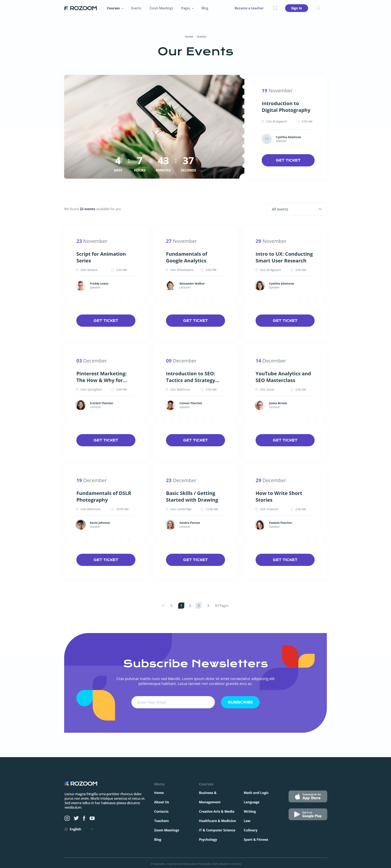Click Became a teacher link
Viewport: 391px width, 868px height.
point(249,8)
